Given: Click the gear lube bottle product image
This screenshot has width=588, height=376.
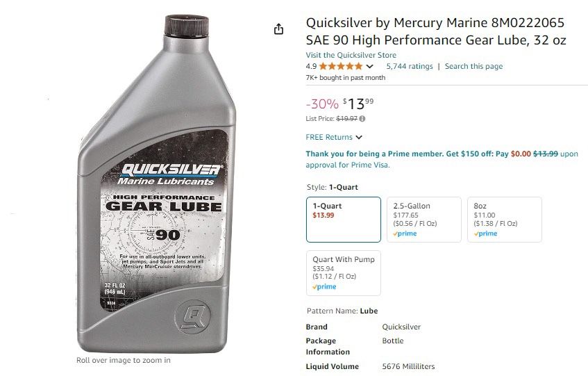Looking at the screenshot, I should 157,184.
